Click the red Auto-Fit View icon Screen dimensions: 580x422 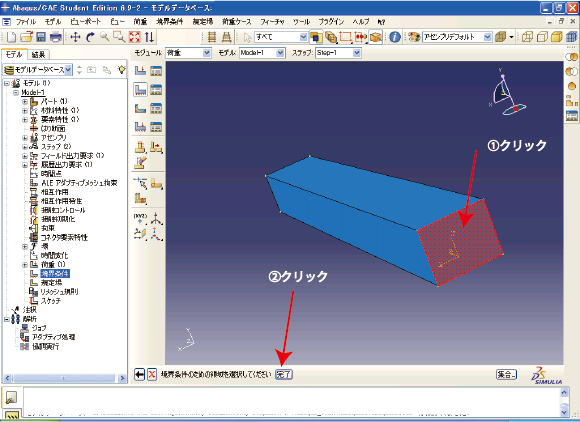pos(135,37)
